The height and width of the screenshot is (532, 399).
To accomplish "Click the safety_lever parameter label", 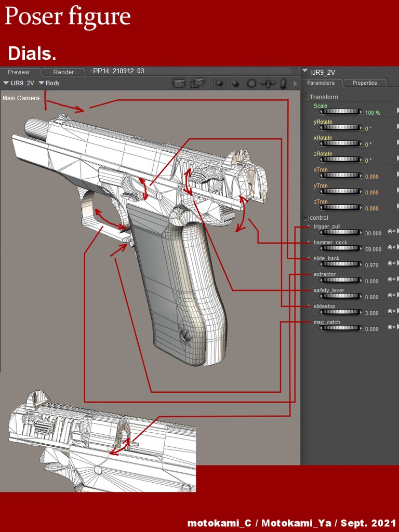I will [329, 290].
